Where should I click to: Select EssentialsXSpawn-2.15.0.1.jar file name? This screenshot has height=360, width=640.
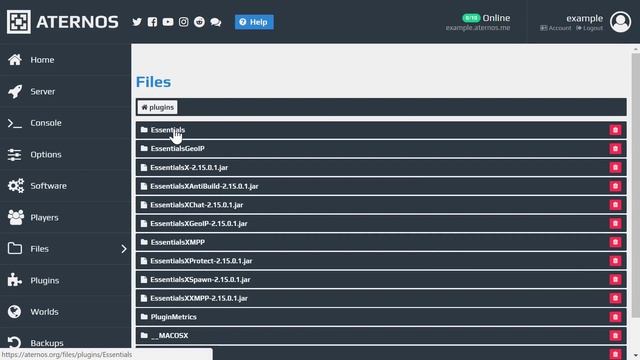point(200,280)
